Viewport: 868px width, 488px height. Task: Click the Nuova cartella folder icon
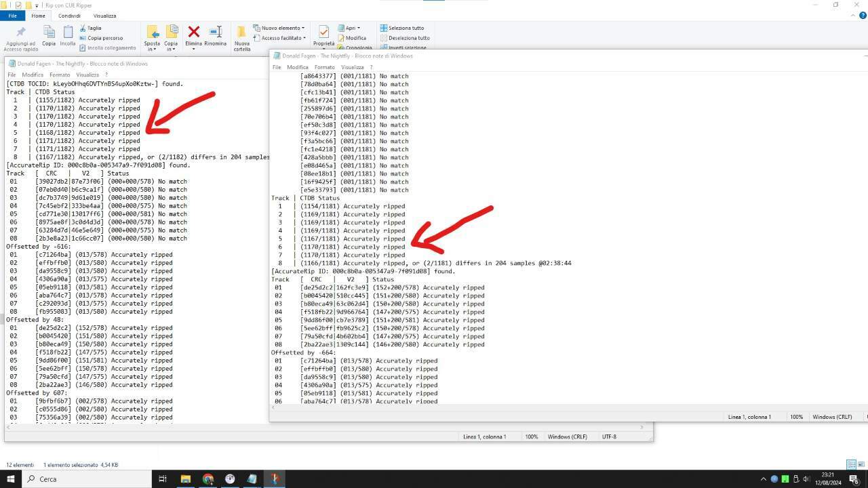(x=241, y=33)
